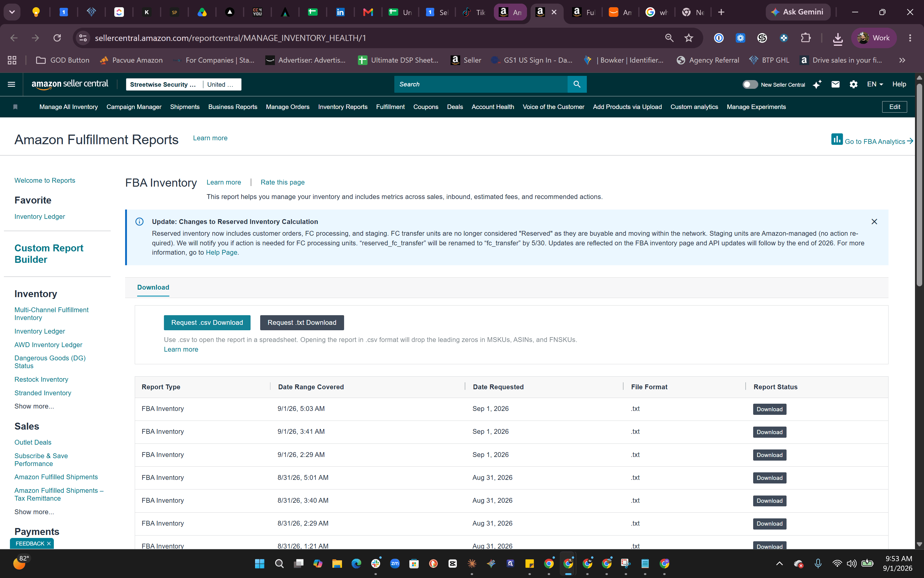Expand Show more under Sales
The height and width of the screenshot is (578, 924).
pos(34,512)
